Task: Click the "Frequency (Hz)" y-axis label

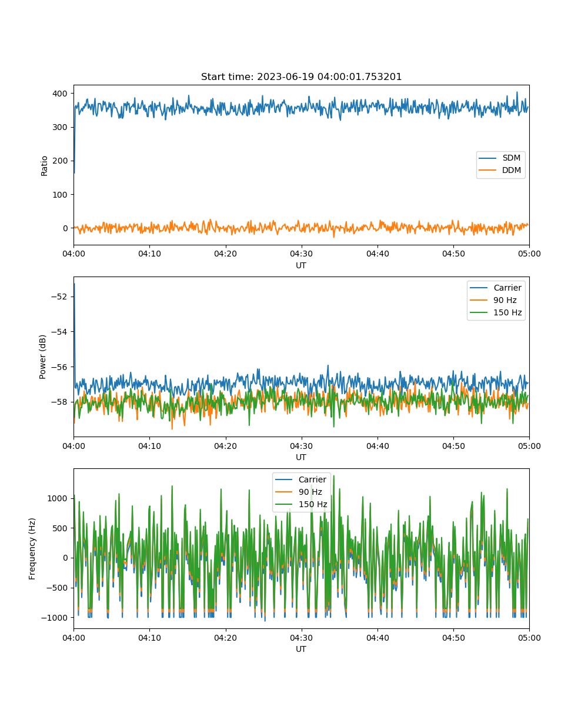Action: tap(33, 548)
